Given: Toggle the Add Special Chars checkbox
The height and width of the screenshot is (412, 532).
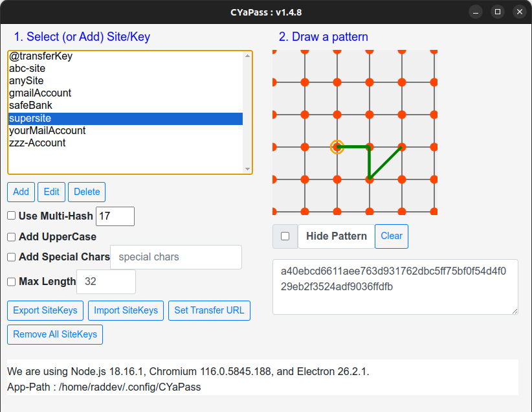Looking at the screenshot, I should 12,257.
